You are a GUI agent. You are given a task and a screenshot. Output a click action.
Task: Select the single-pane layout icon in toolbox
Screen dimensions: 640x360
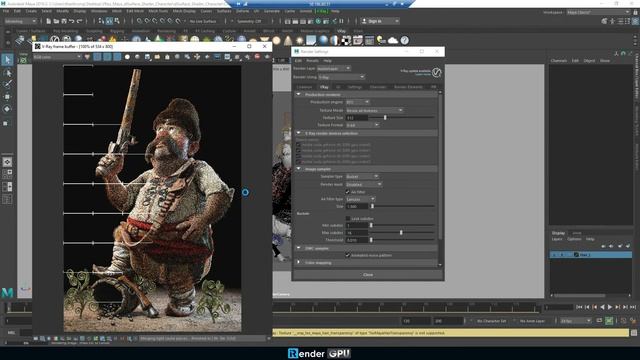coord(7,162)
